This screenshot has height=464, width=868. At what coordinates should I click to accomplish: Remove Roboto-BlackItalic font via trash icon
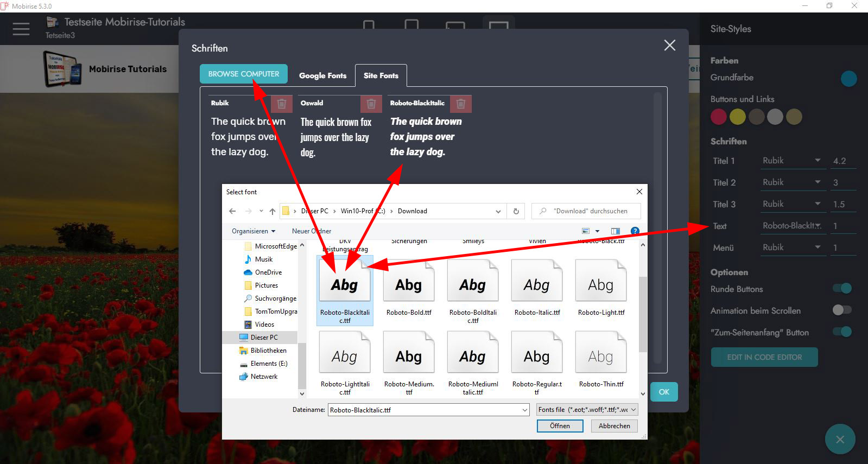click(460, 104)
